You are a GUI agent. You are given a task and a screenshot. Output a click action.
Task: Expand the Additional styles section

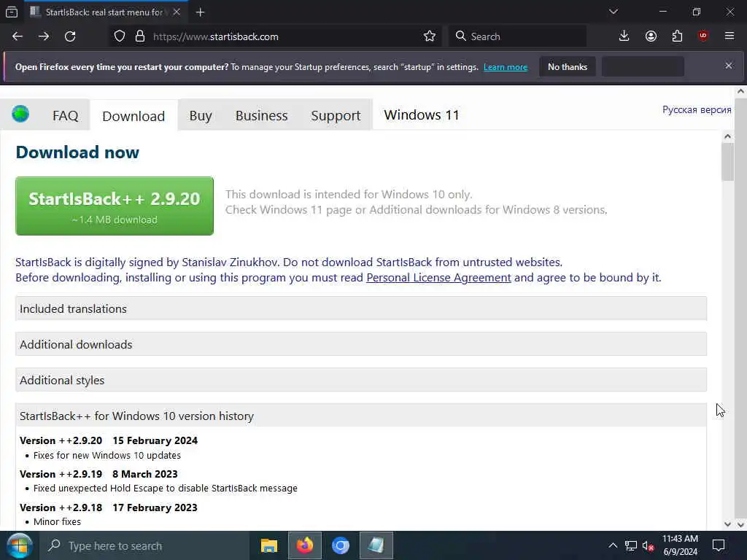(x=360, y=380)
